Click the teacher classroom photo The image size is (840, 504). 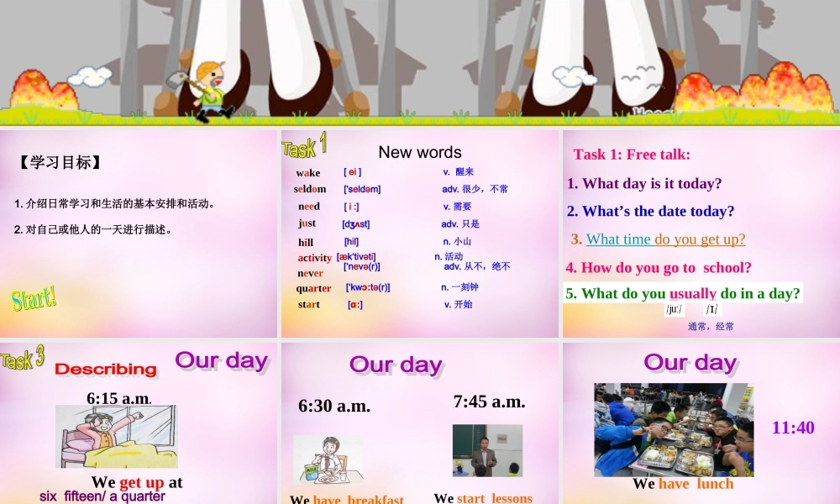489,449
